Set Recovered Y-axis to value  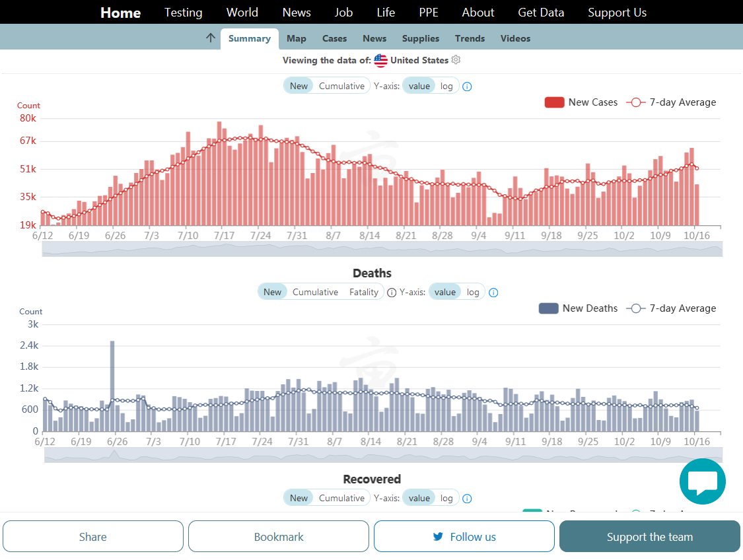point(419,498)
